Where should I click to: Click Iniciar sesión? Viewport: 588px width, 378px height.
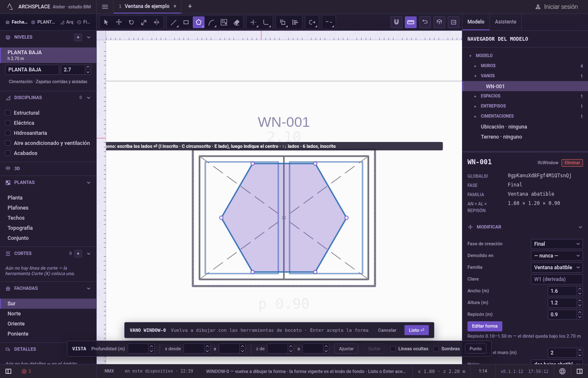(556, 7)
